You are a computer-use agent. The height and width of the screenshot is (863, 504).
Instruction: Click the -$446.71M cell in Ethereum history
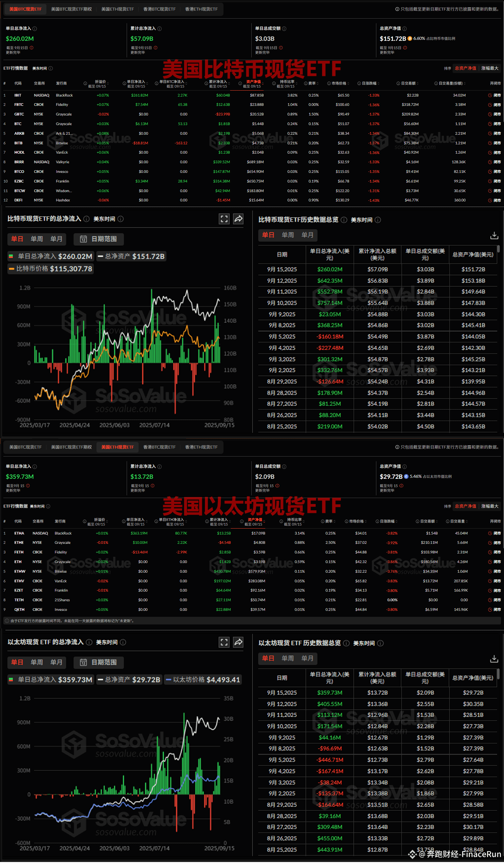click(330, 760)
